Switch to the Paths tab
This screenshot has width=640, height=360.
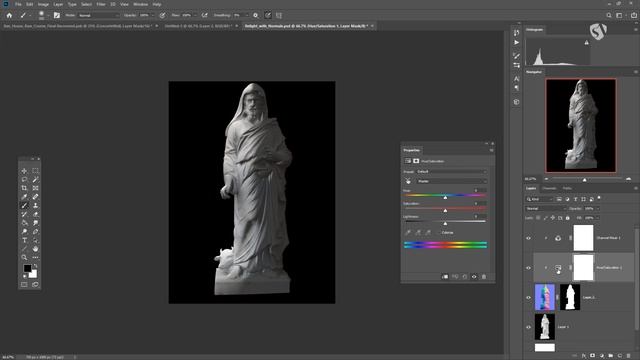(567, 188)
